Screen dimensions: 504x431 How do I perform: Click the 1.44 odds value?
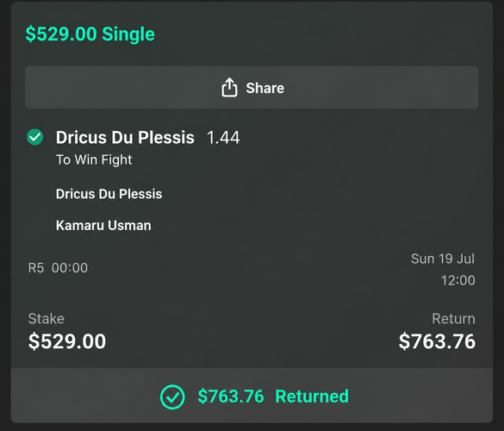click(x=223, y=138)
